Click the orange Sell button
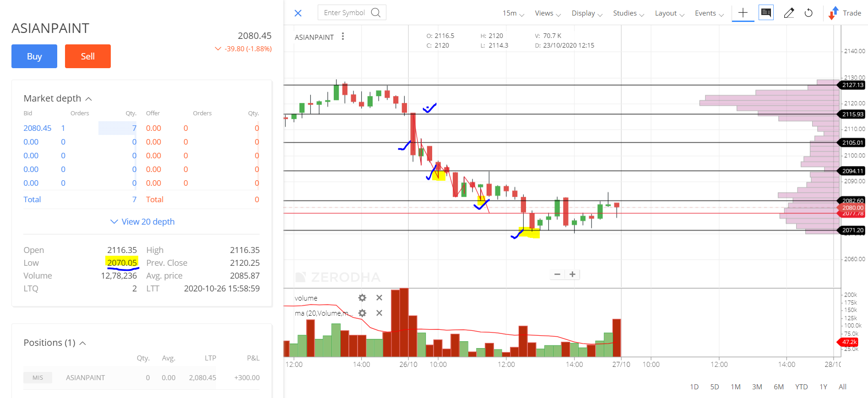868x398 pixels. [x=88, y=56]
